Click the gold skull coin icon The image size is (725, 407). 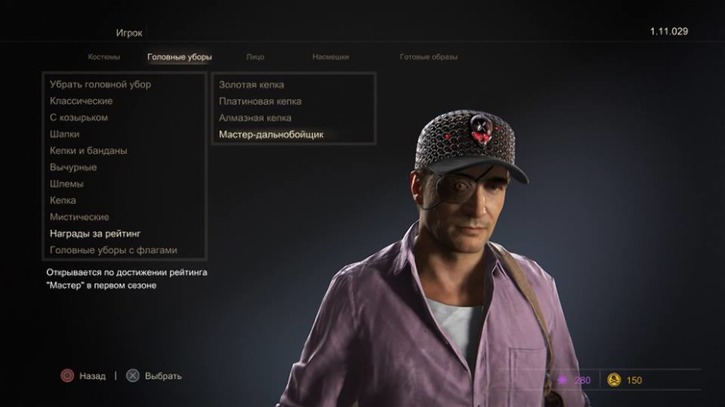click(614, 380)
